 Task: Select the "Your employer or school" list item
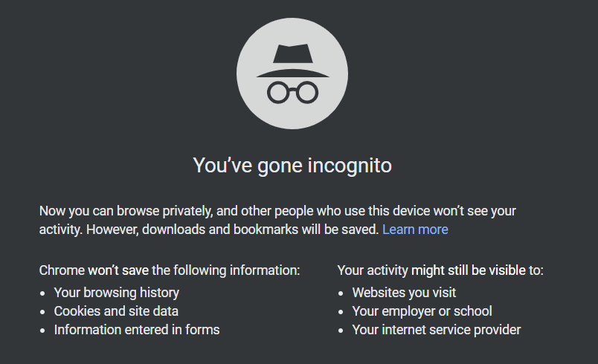click(x=422, y=311)
